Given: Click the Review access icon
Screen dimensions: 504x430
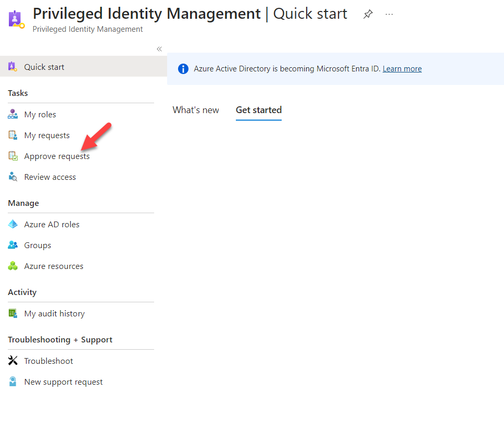Looking at the screenshot, I should coord(12,177).
